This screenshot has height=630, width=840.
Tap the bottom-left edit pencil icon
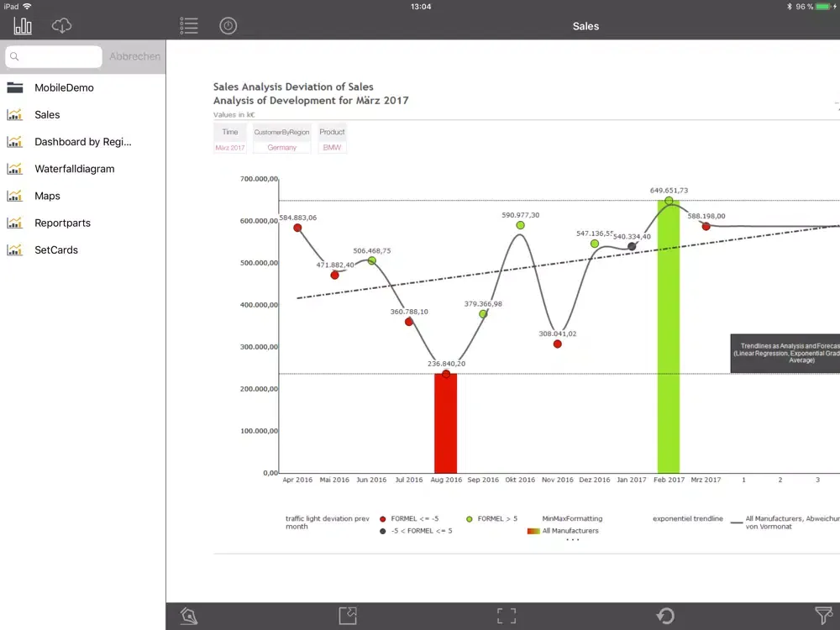point(188,616)
